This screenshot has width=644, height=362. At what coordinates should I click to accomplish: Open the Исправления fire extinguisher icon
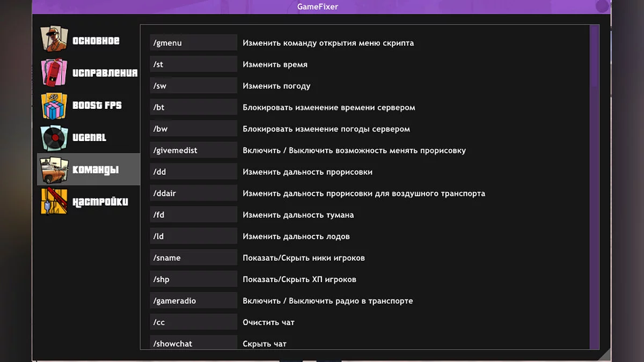(x=54, y=72)
